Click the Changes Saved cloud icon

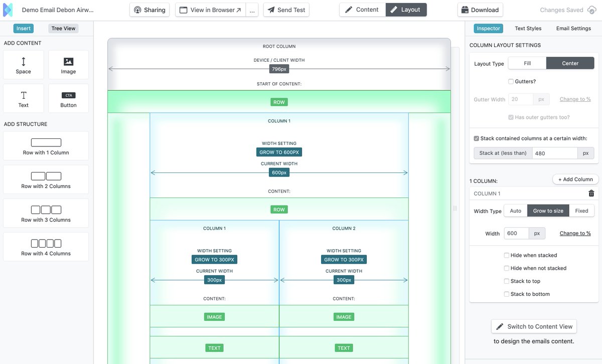coord(592,10)
